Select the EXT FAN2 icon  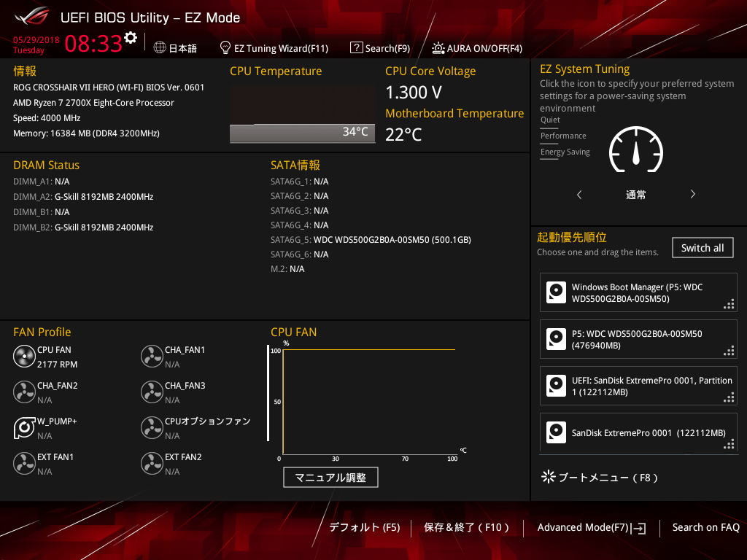click(x=152, y=463)
